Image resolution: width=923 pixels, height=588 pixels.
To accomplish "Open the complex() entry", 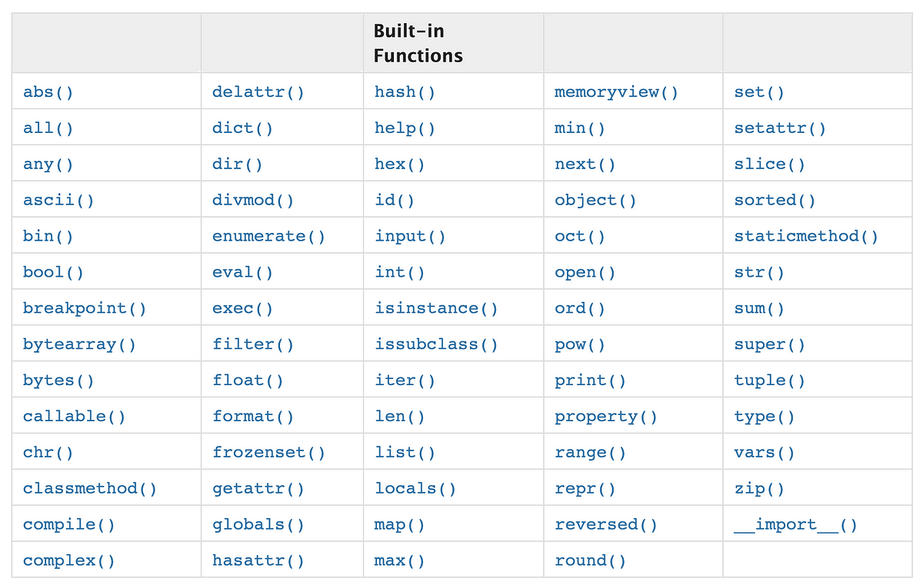I will coord(69,561).
